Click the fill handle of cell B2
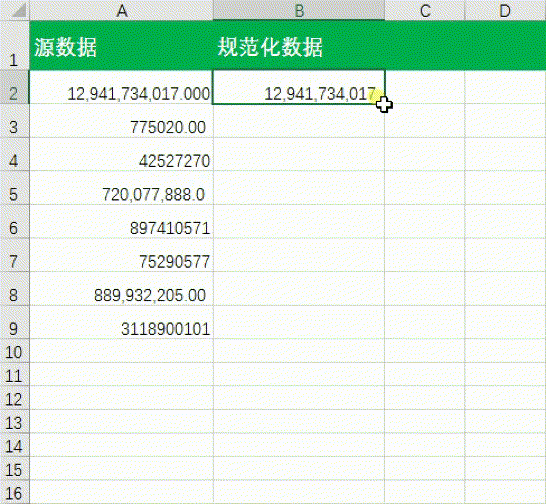546x504 pixels. [385, 104]
